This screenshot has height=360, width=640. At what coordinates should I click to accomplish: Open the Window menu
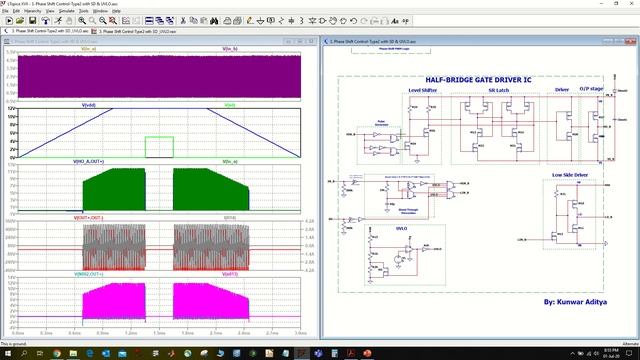coord(100,11)
